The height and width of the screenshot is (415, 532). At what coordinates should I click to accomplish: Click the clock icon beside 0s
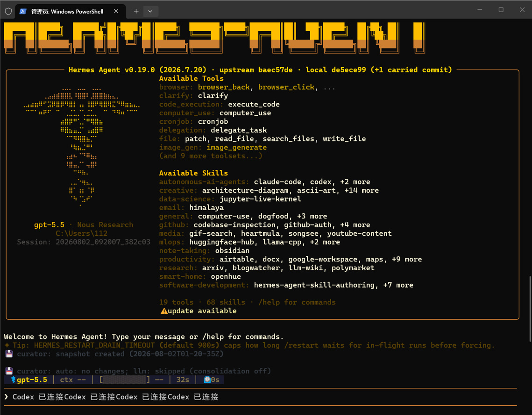tap(207, 380)
